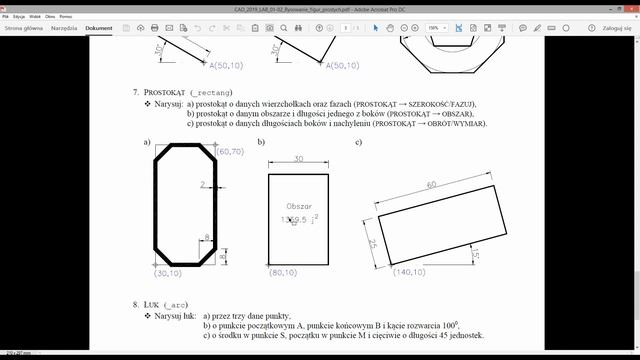Switch to the Strona główna tab
The height and width of the screenshot is (360, 640).
click(x=24, y=28)
